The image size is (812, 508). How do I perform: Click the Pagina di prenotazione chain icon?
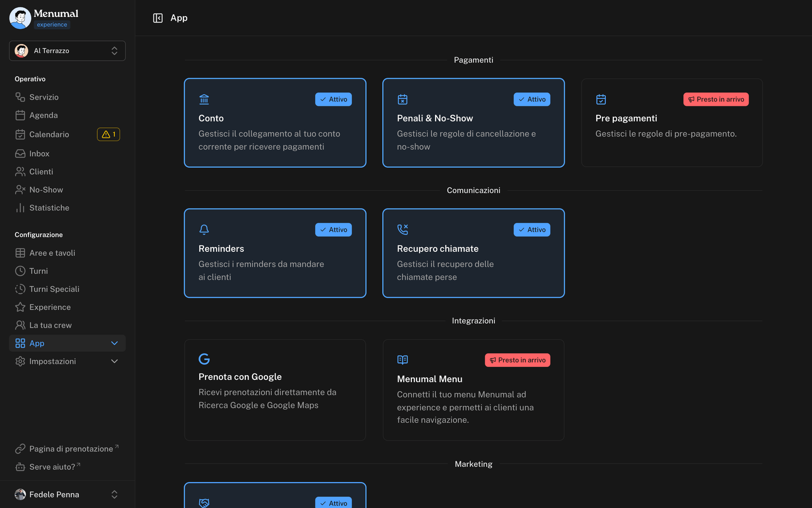20,449
